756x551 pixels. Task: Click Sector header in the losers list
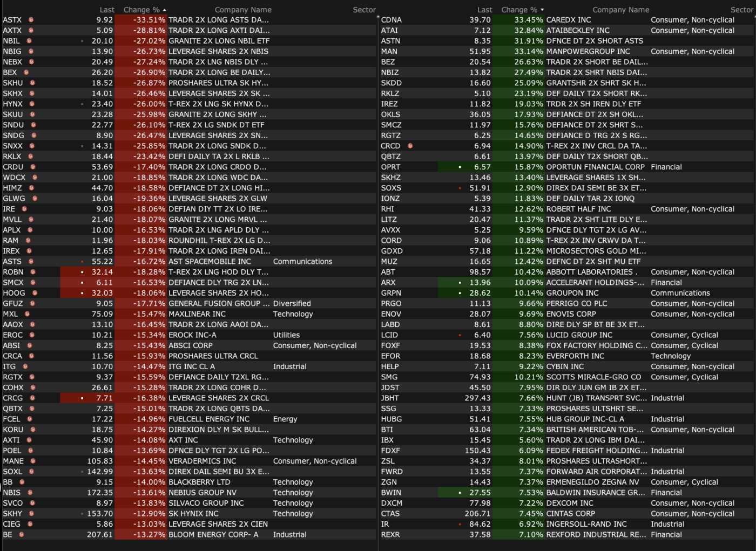364,10
